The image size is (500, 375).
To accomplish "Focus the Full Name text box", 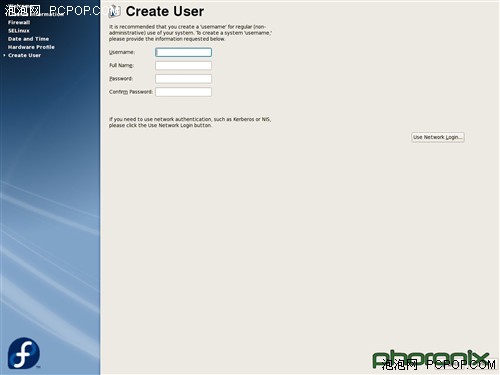I will coord(183,65).
